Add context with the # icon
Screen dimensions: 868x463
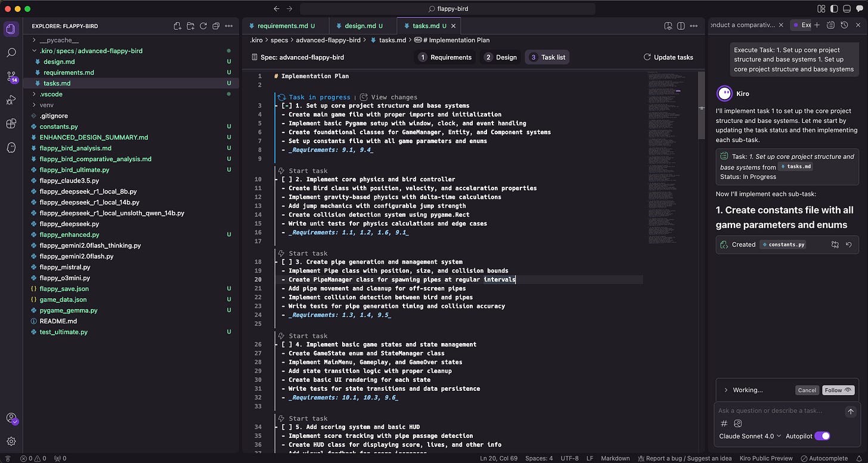pos(724,424)
